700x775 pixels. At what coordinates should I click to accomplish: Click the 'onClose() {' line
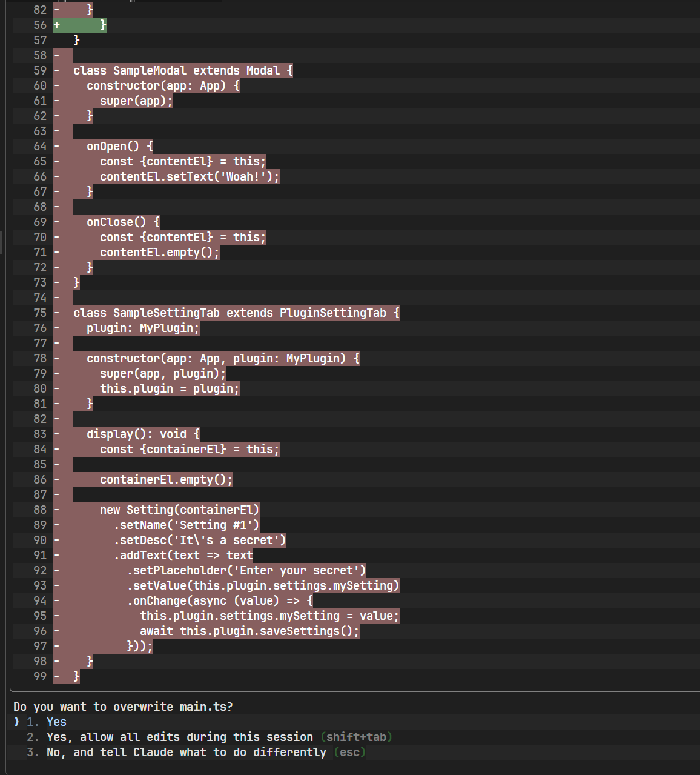(123, 222)
